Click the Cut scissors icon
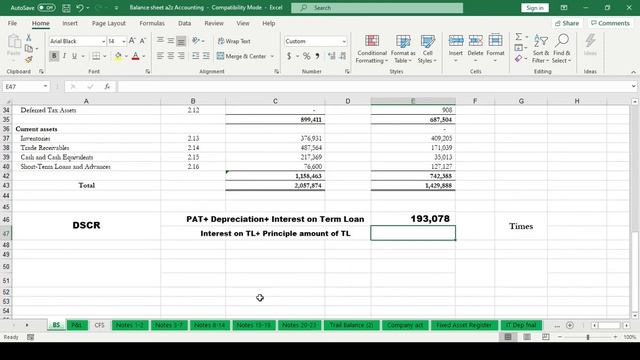The width and height of the screenshot is (640, 360). pos(29,38)
